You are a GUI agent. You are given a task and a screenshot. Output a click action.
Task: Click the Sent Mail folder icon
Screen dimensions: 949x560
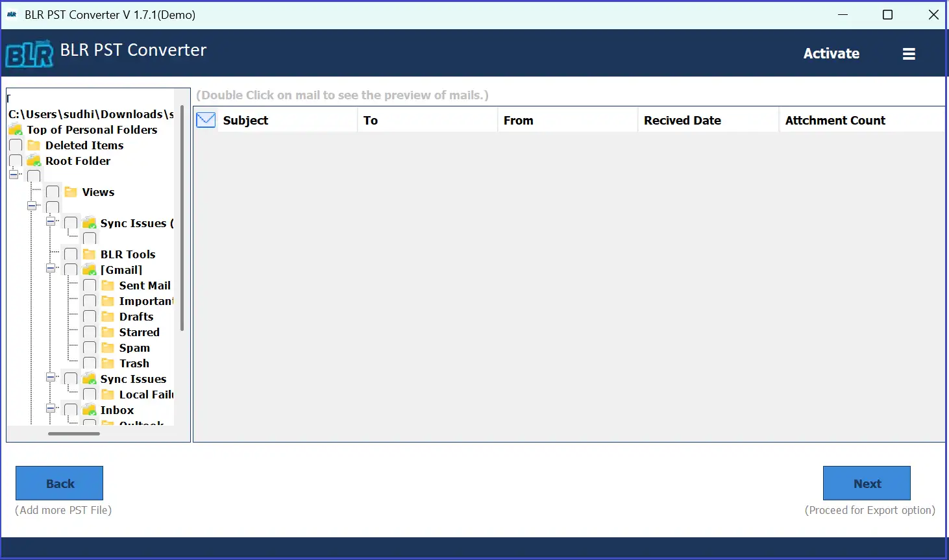pyautogui.click(x=108, y=285)
